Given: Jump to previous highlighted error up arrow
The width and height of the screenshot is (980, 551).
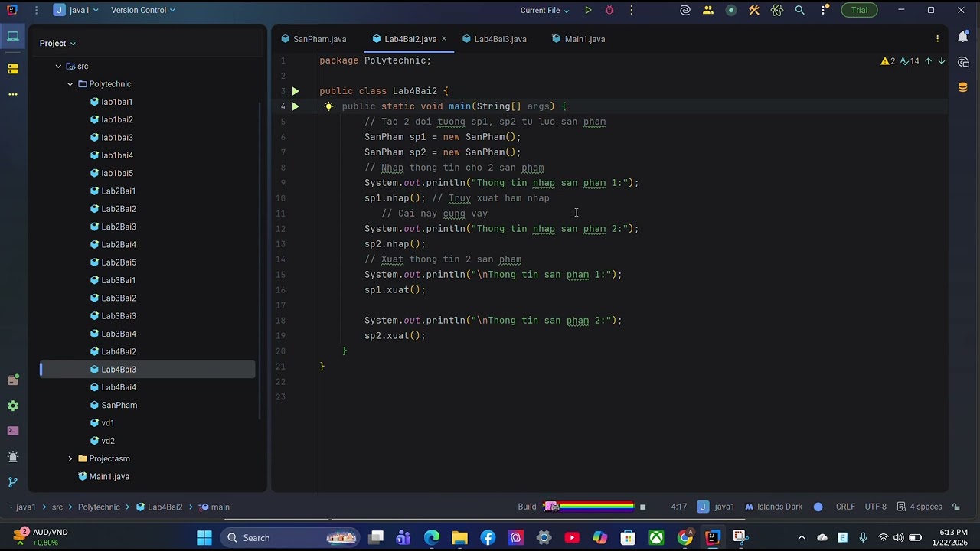Looking at the screenshot, I should [928, 60].
